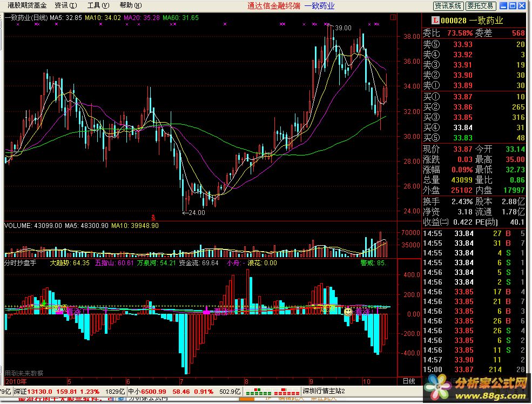Open the 帮助(H) menu

131,5
